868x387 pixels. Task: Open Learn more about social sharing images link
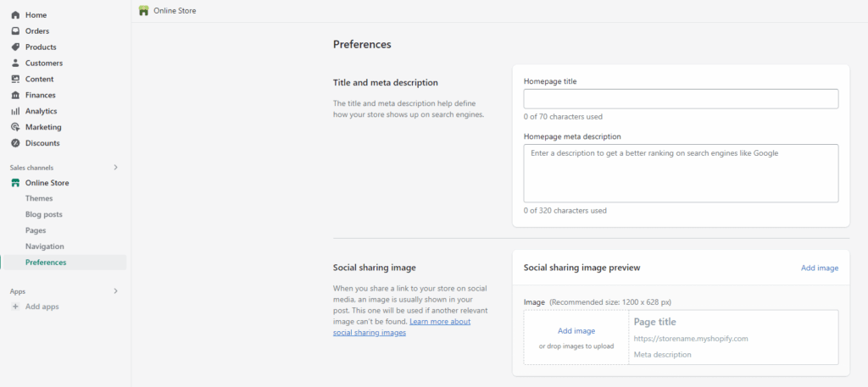coord(402,327)
